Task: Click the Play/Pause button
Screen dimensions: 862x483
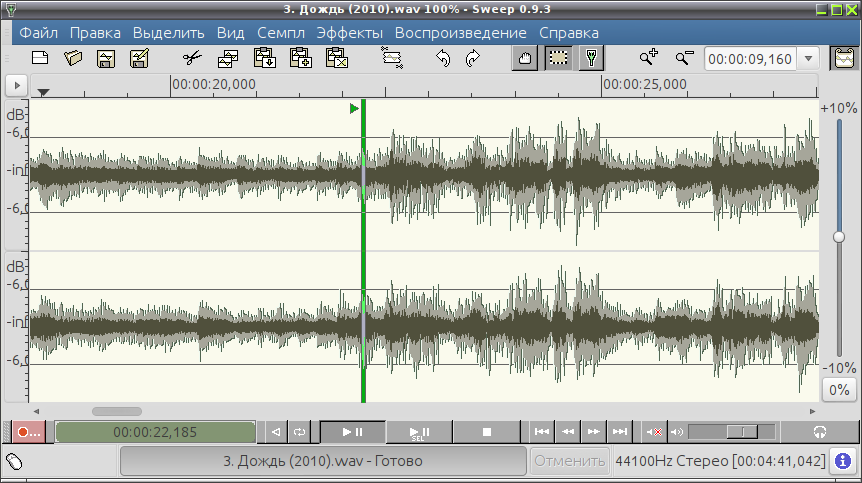Action: pyautogui.click(x=352, y=432)
